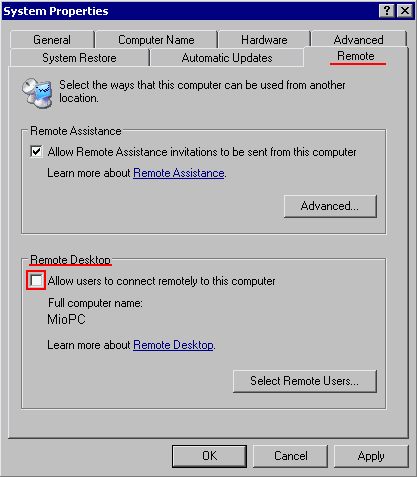Click the question mark help button
417x477 pixels.
[387, 11]
